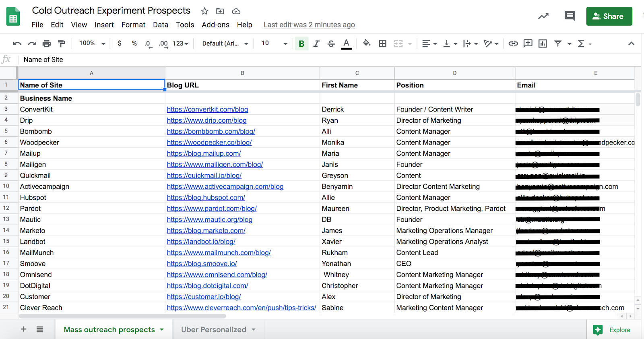Open filter views dropdown arrow
Viewport: 644px width, 339px height.
tap(570, 44)
